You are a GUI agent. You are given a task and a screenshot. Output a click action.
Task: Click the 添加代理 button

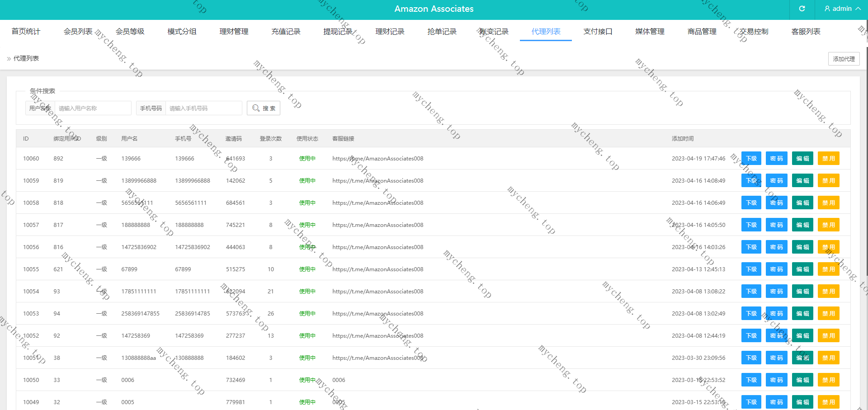[844, 59]
